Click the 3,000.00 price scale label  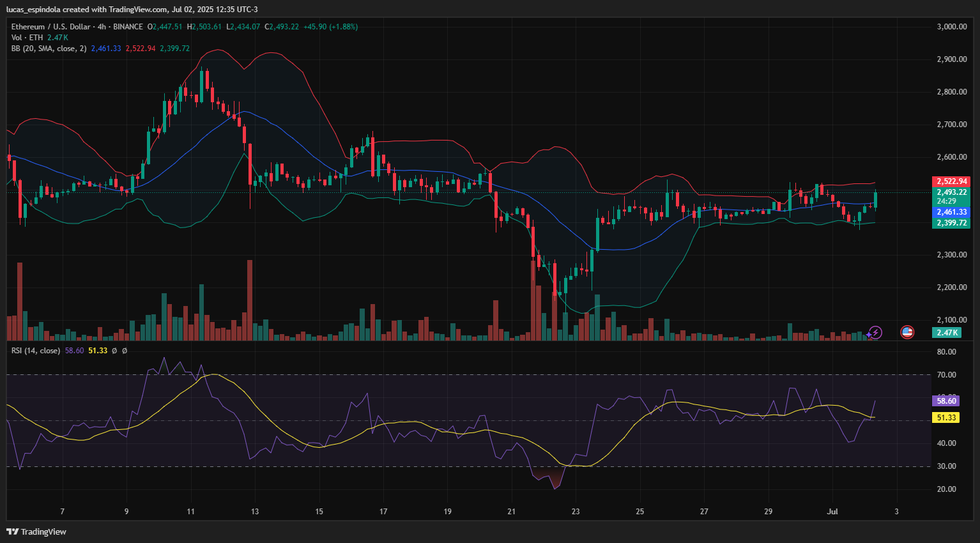[x=951, y=27]
